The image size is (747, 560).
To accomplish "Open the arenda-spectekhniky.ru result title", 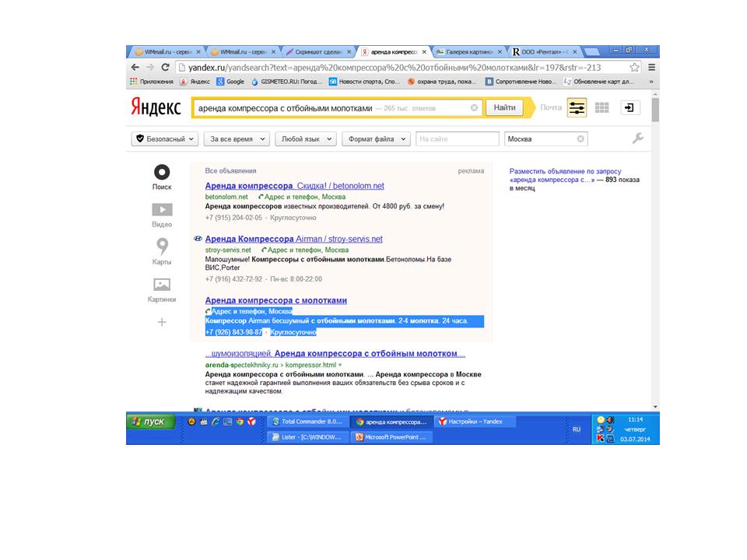I will [x=335, y=354].
